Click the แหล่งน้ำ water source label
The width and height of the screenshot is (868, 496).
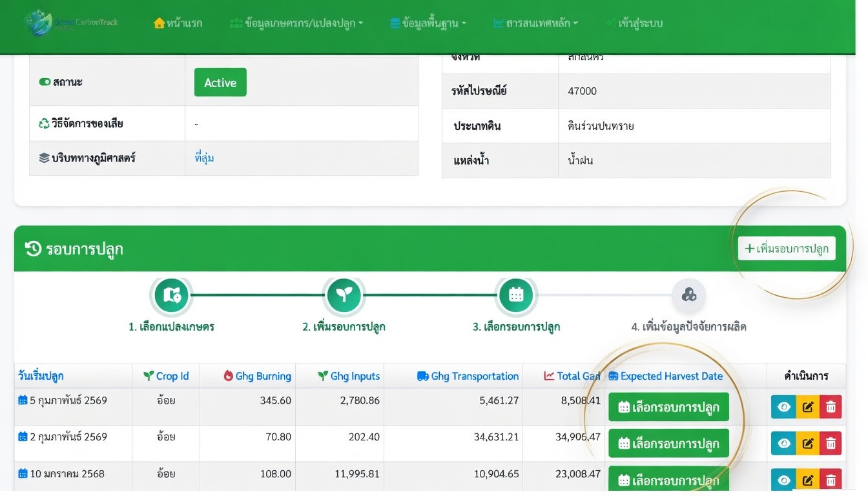tap(471, 160)
